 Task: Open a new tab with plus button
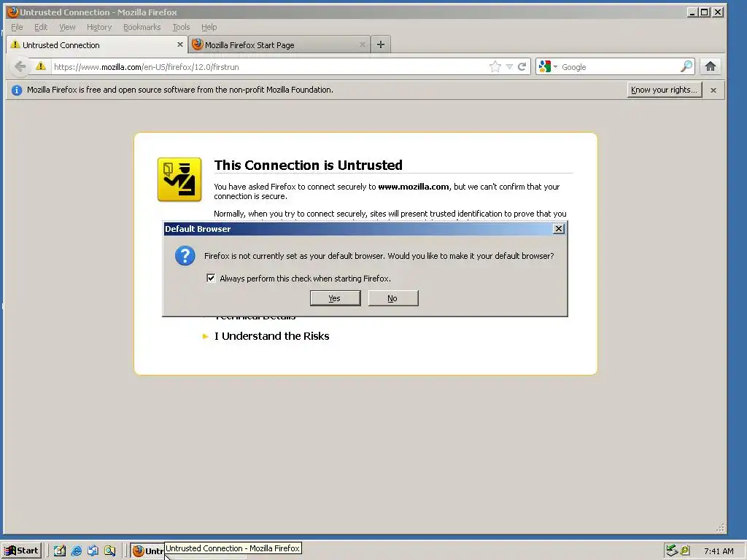[x=381, y=44]
